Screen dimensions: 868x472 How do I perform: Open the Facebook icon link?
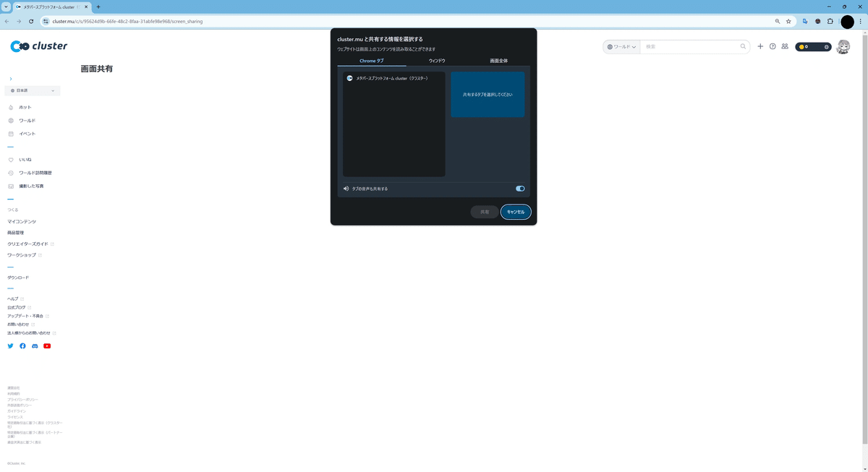(22, 346)
